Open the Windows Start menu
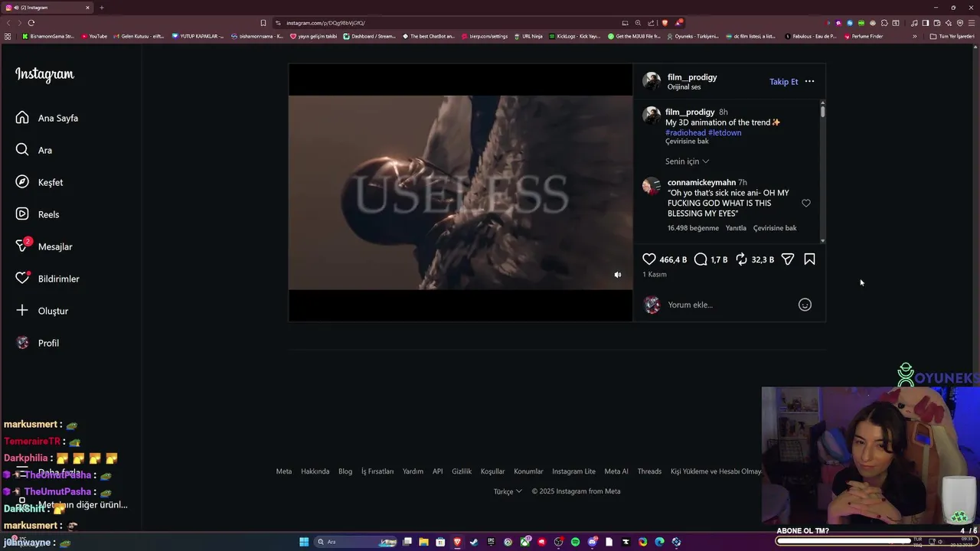 click(x=304, y=542)
